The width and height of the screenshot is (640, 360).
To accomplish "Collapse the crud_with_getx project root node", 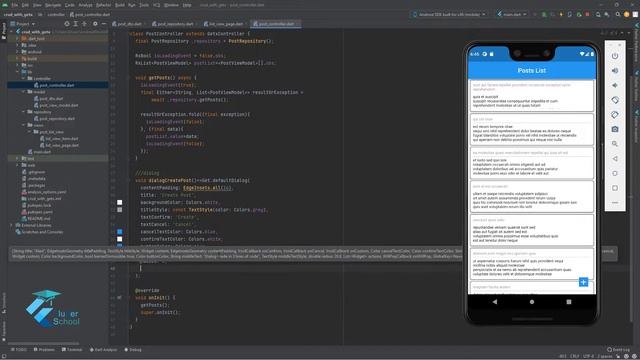I will [12, 31].
